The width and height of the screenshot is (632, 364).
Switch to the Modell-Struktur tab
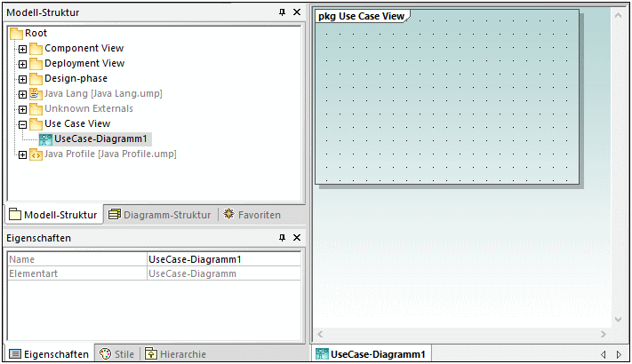click(x=53, y=215)
